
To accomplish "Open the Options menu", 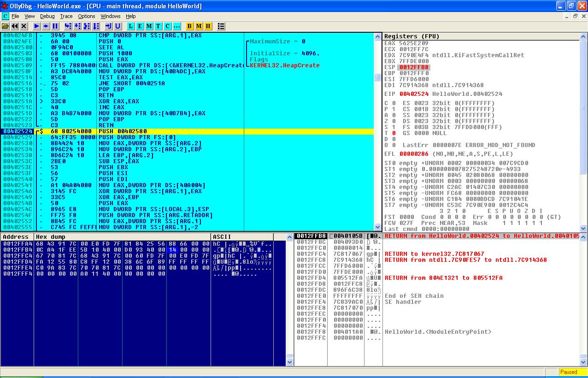I will (87, 16).
